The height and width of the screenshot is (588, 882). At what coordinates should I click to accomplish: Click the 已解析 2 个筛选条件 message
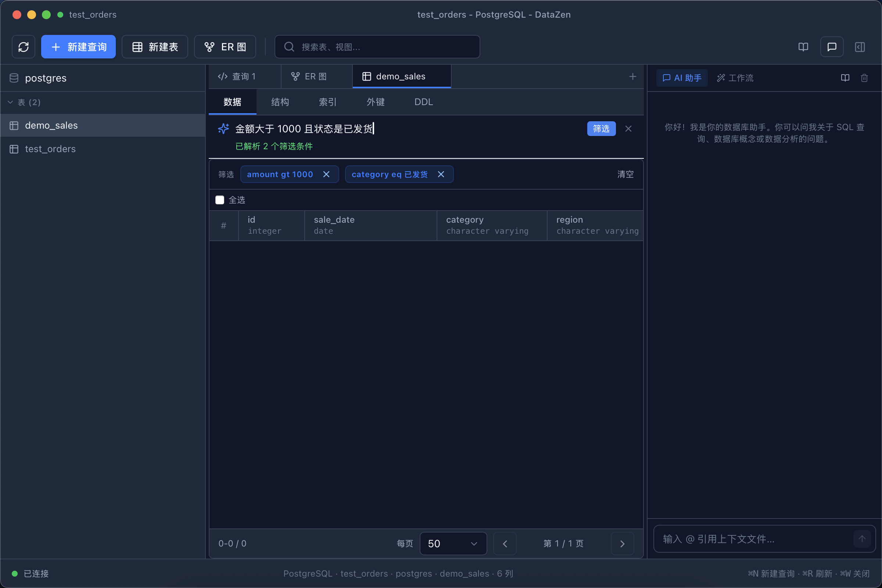tap(274, 146)
